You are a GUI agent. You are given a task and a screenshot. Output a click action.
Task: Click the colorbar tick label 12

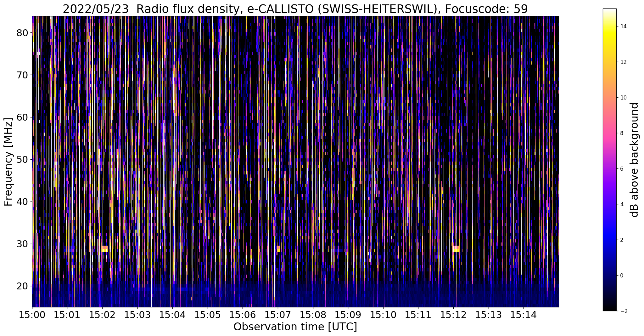tap(623, 62)
